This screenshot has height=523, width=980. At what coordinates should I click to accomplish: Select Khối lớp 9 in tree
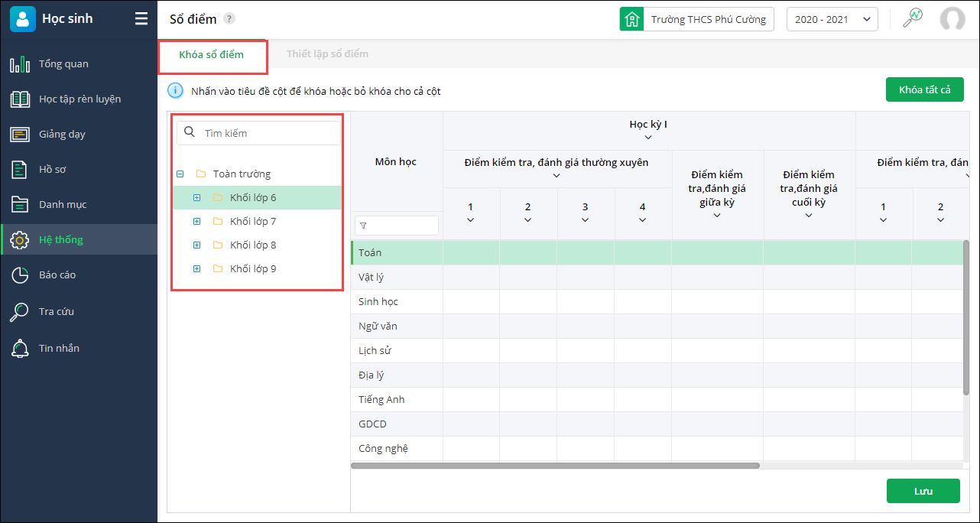[x=253, y=269]
